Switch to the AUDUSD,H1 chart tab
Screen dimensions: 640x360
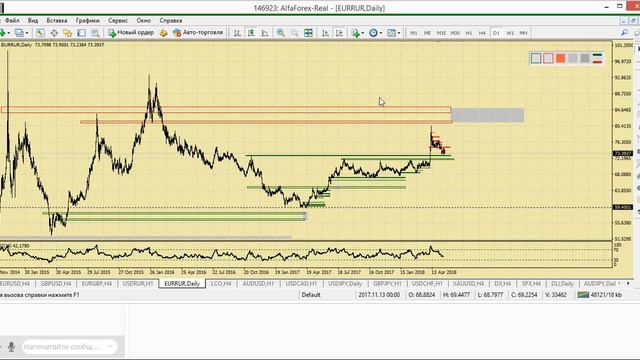258,283
